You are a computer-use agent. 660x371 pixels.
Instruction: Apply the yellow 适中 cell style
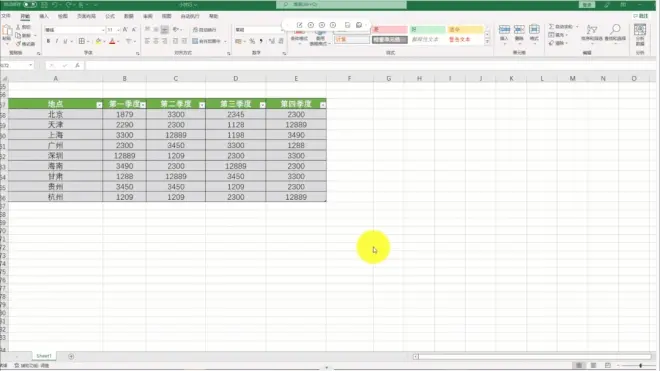(x=465, y=29)
